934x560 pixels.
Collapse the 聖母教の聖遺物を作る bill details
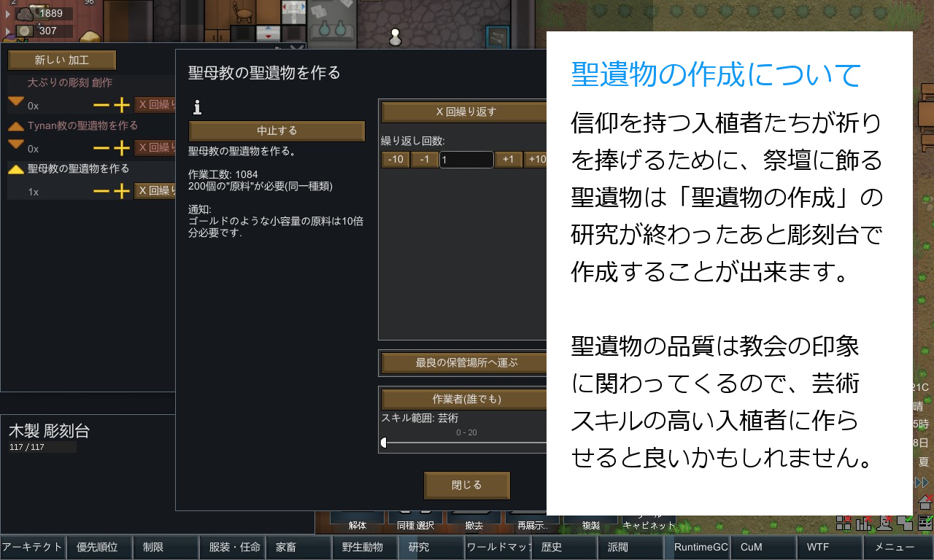[15, 168]
